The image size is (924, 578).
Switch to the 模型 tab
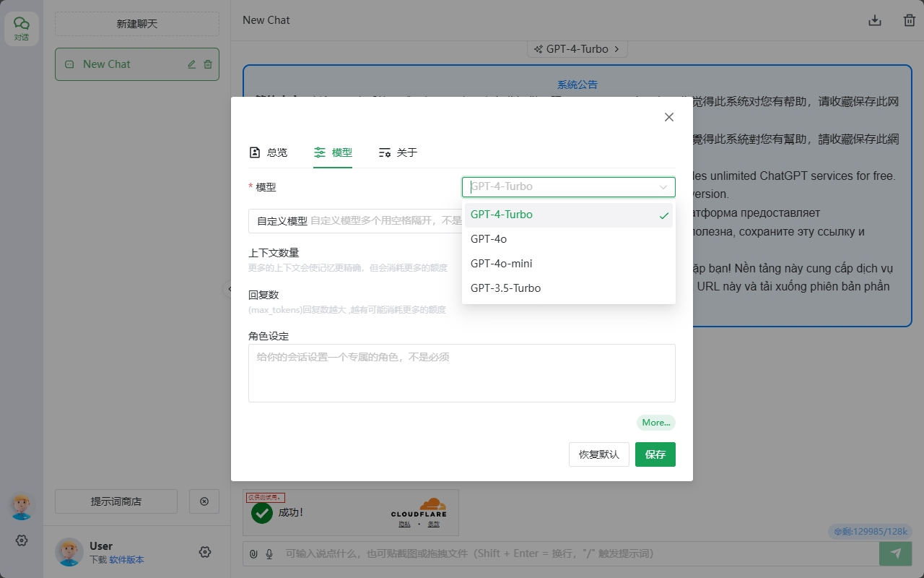333,152
